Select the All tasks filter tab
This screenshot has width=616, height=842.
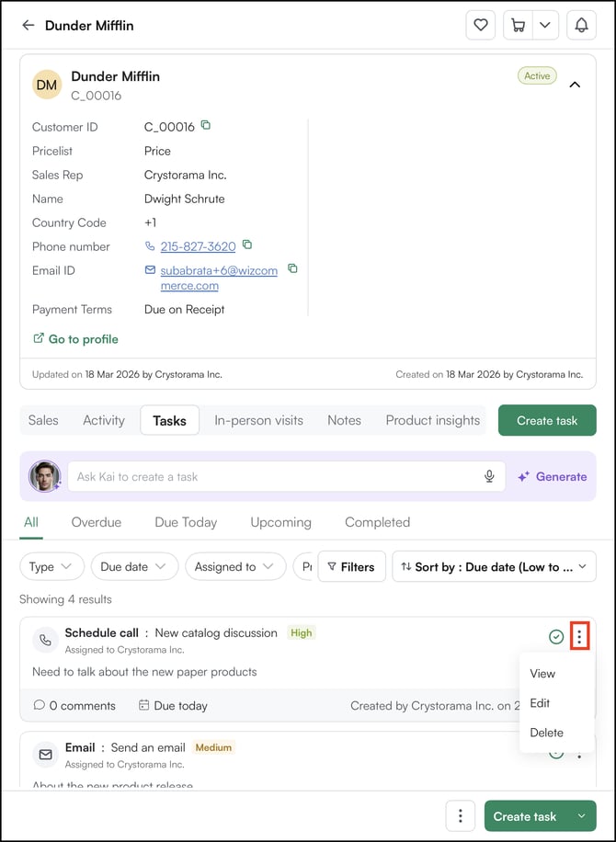pos(31,522)
